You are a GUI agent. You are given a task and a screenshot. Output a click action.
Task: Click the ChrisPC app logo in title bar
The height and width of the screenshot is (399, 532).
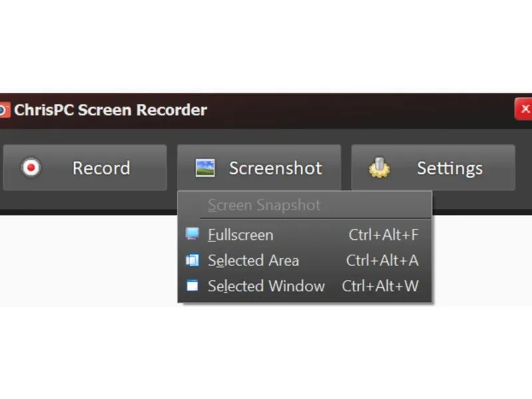[3, 110]
